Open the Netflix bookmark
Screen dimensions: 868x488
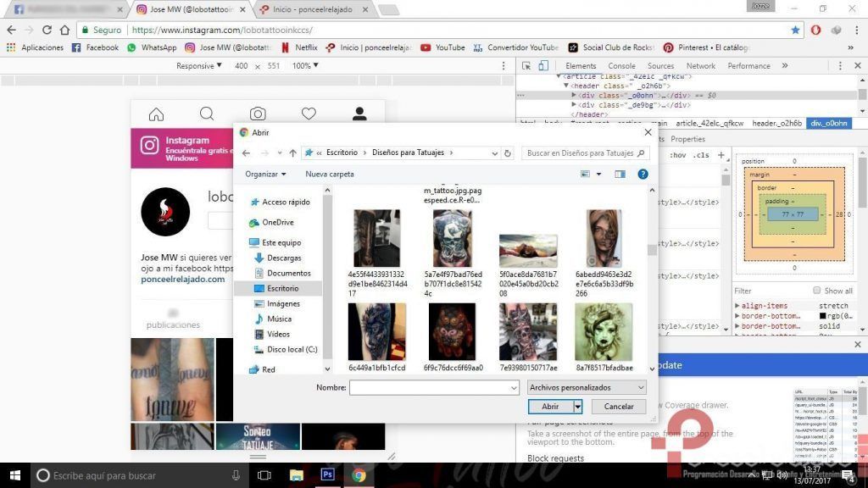click(299, 47)
